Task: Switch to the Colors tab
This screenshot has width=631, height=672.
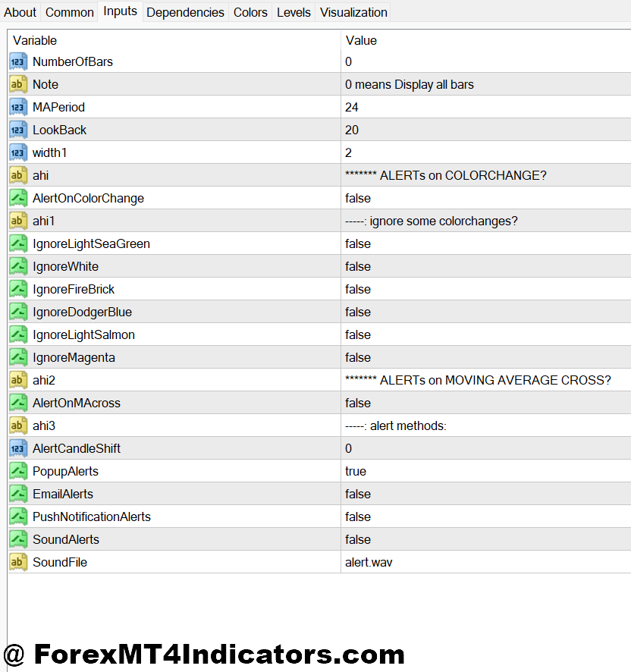Action: (250, 12)
